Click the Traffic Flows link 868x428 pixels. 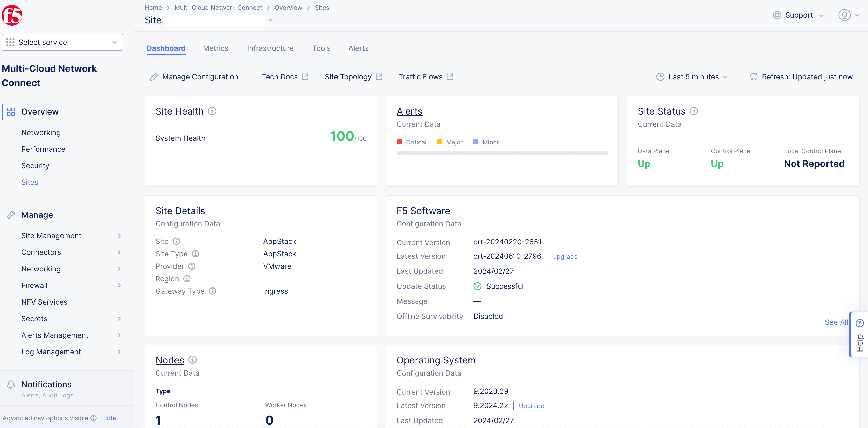coord(421,77)
